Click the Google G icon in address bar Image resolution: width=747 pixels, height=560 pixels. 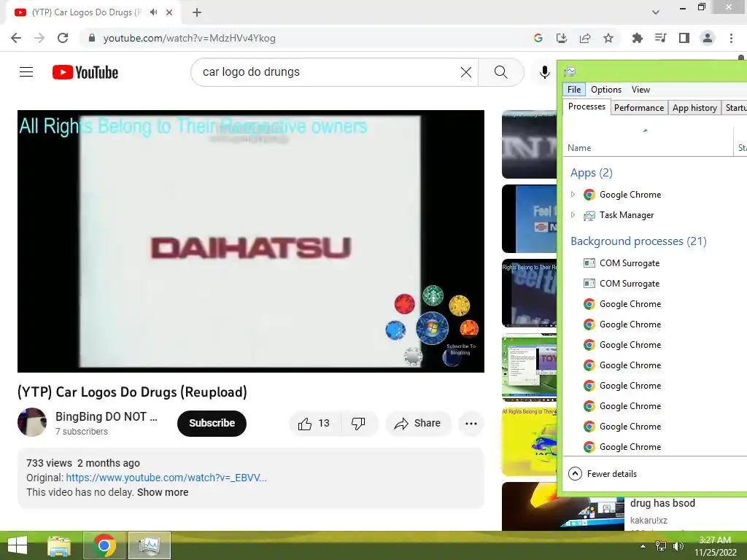[538, 38]
